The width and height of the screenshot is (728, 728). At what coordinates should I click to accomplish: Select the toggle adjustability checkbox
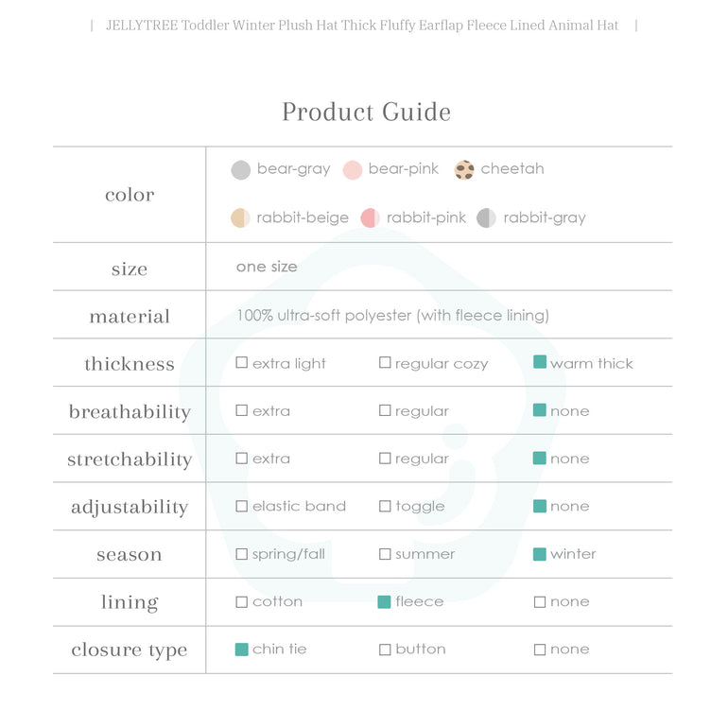(x=385, y=507)
